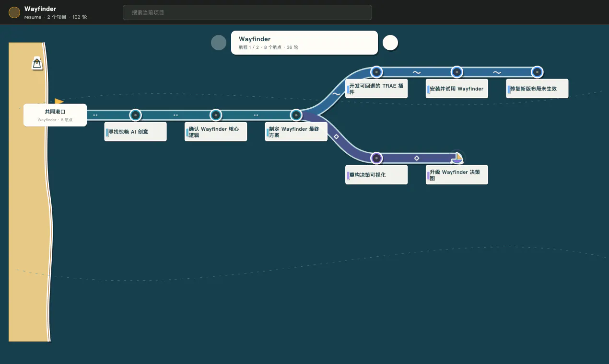The image size is (609, 364).
Task: Click '航程 1 / 2 · 8 个航点 · 36 轮' text
Action: tap(269, 47)
